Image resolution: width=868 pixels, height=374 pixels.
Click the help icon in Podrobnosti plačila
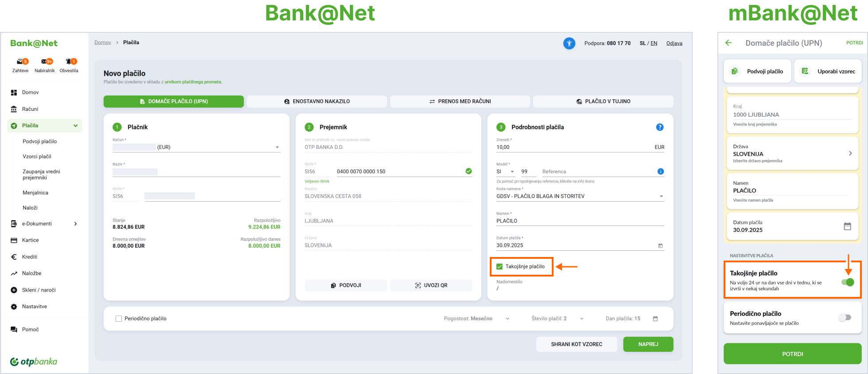(x=659, y=127)
